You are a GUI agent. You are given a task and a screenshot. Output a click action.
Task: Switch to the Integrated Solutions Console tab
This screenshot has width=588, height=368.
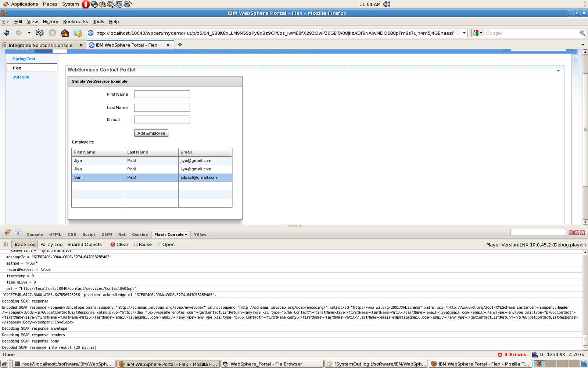(40, 45)
